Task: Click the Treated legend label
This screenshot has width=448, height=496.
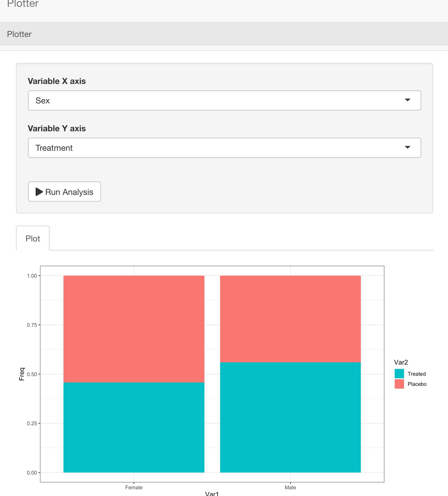Action: [417, 374]
